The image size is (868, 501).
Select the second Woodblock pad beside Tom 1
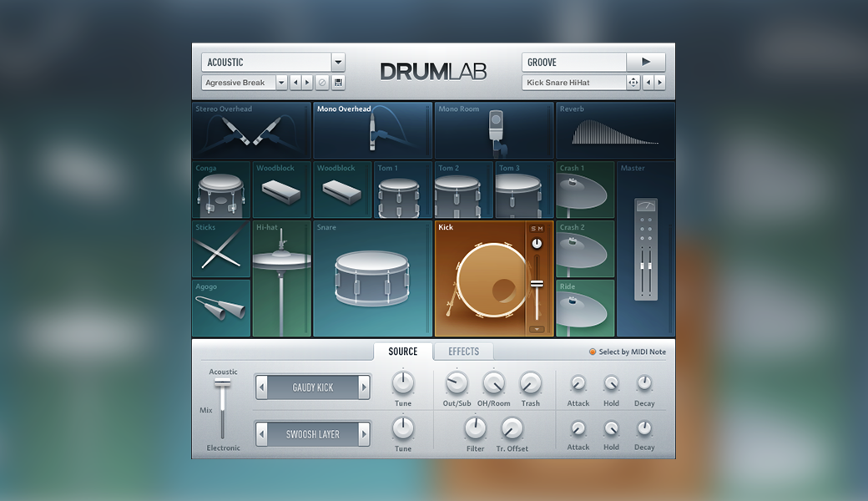click(342, 190)
